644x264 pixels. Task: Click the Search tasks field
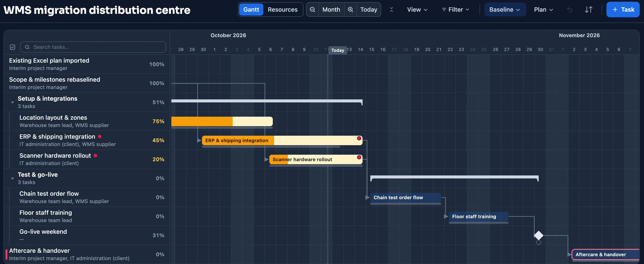point(93,47)
